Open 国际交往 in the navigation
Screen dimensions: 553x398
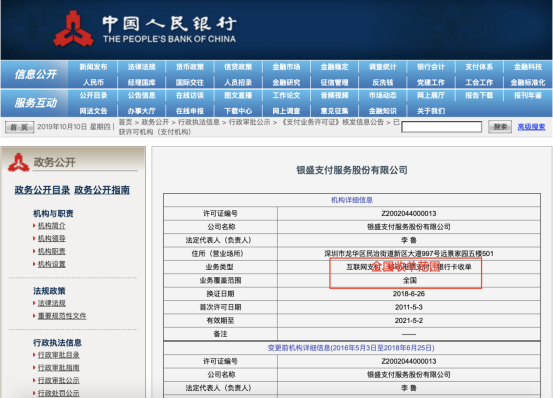tap(190, 82)
